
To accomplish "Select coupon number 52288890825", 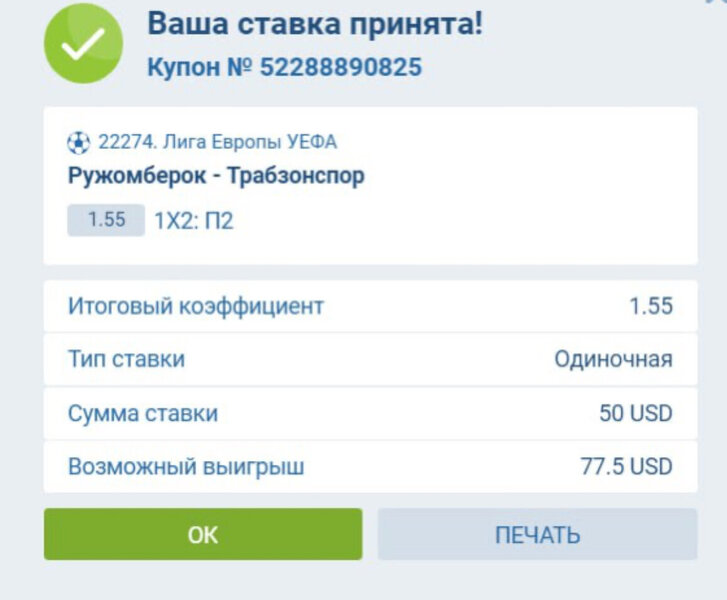I will [340, 67].
